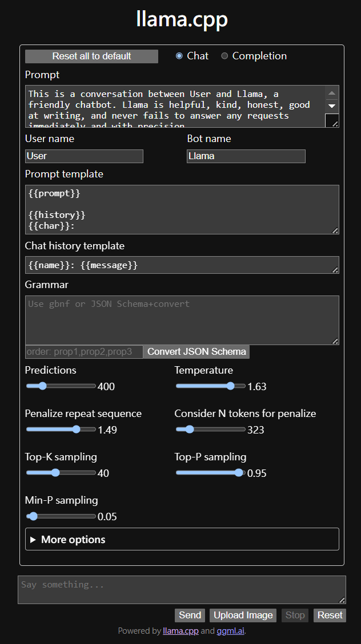
Task: Open the llama.cpp footer link
Action: [x=181, y=631]
